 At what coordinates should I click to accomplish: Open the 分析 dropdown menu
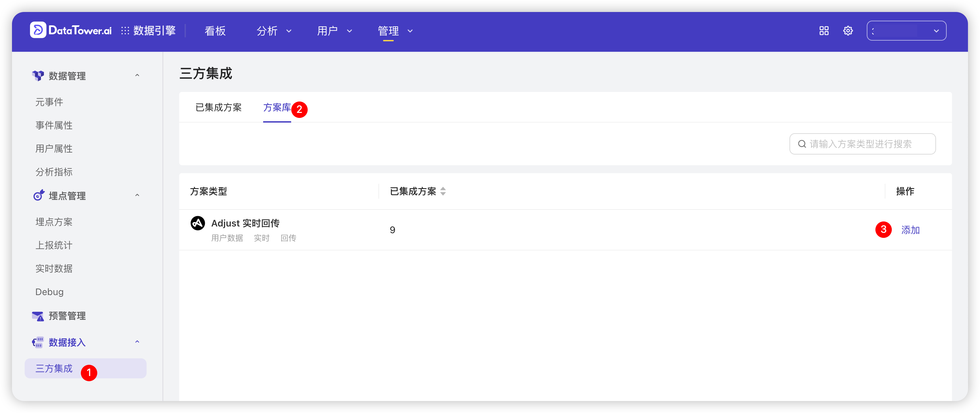pyautogui.click(x=273, y=31)
